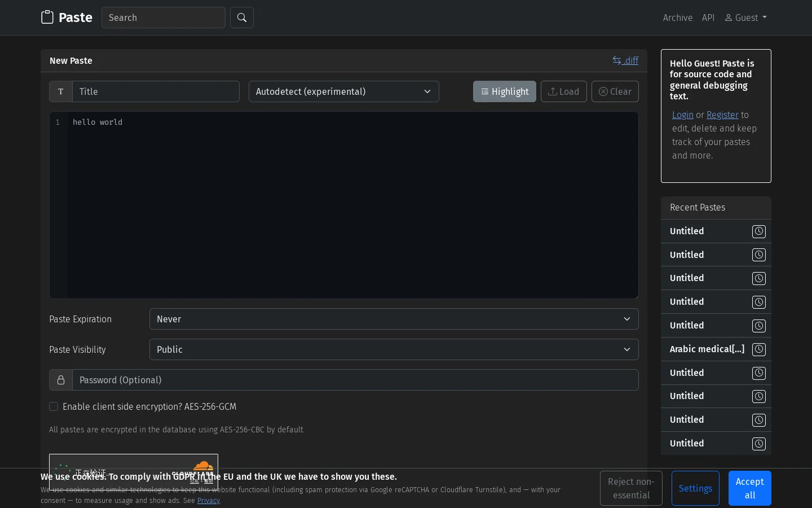The height and width of the screenshot is (508, 812).
Task: Click the T icon beside Title field
Action: (61, 91)
